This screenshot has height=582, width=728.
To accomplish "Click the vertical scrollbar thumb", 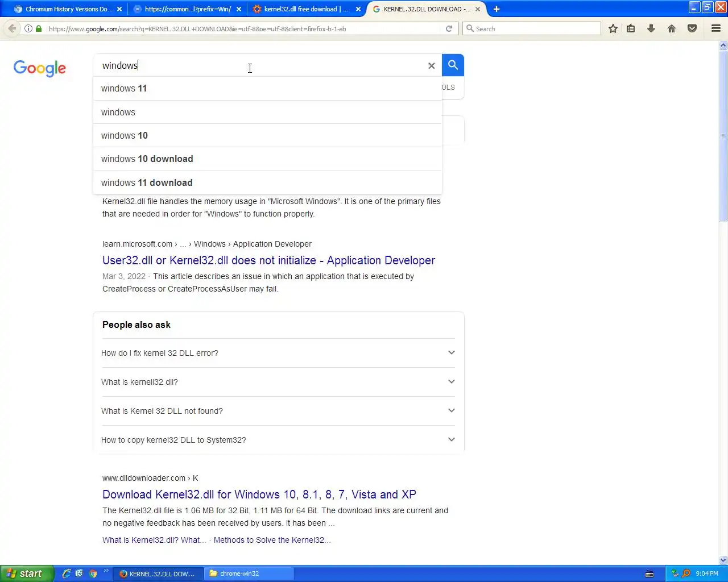I will coord(723,136).
